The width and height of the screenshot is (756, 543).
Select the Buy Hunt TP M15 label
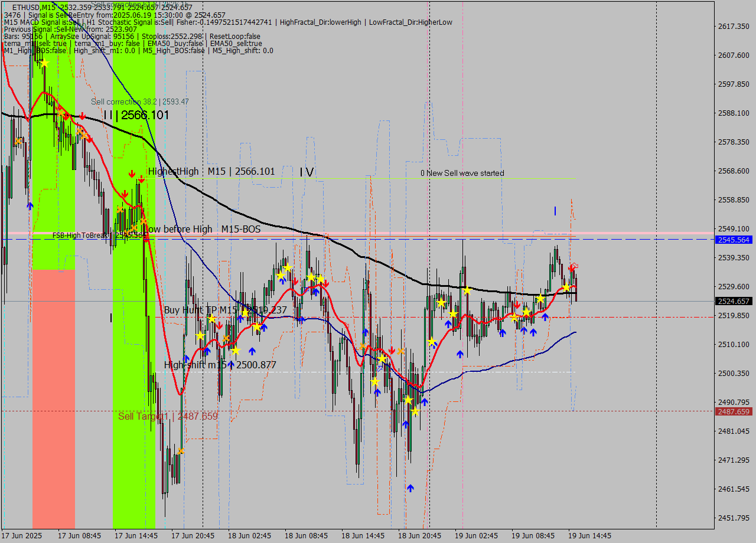(225, 310)
